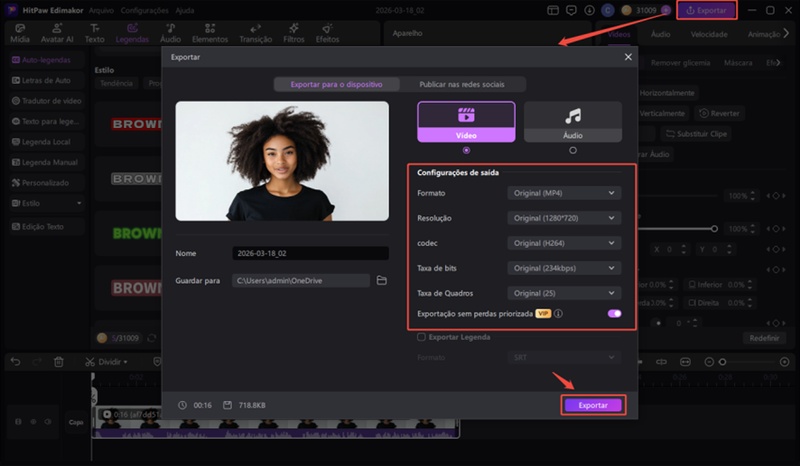The image size is (800, 466).
Task: Click the fit-timeline icon
Action: point(685,362)
